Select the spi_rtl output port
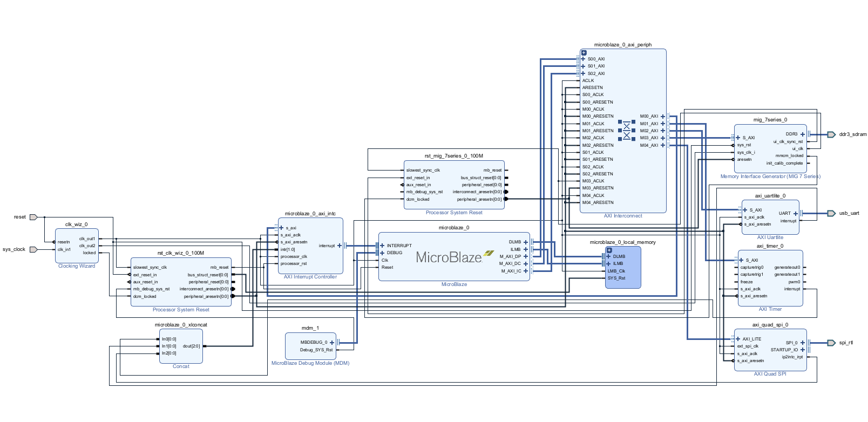 (831, 343)
